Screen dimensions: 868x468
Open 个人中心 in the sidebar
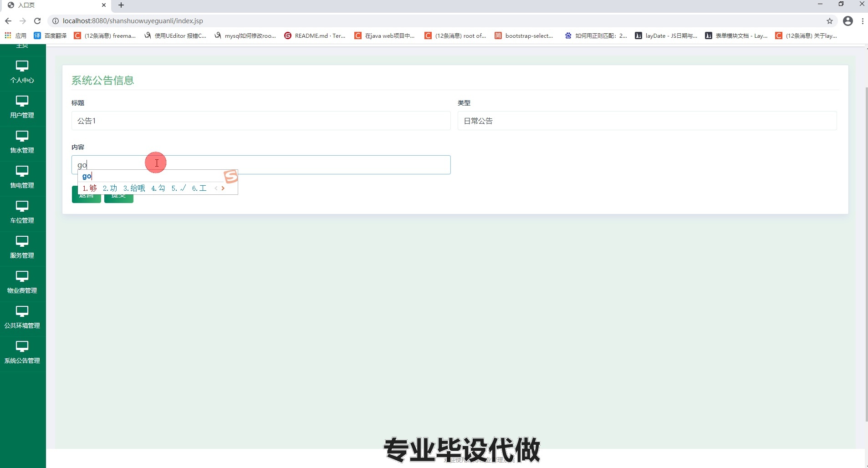click(x=22, y=72)
